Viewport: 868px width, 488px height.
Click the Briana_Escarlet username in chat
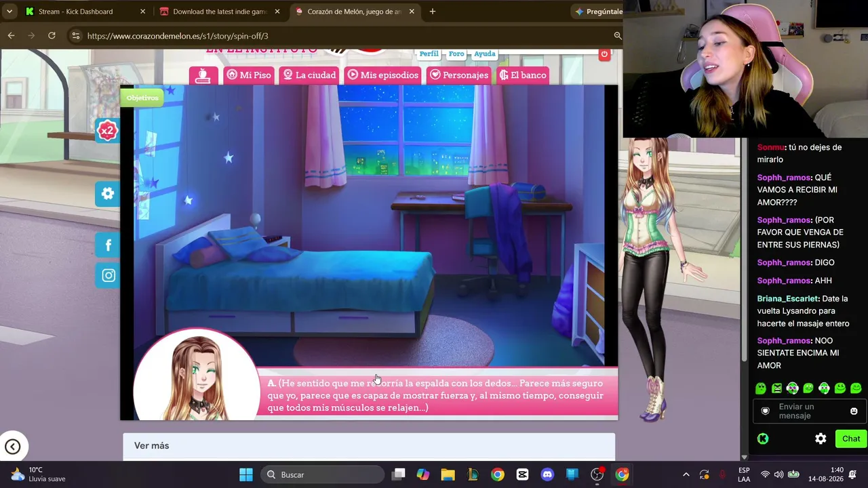tap(788, 298)
